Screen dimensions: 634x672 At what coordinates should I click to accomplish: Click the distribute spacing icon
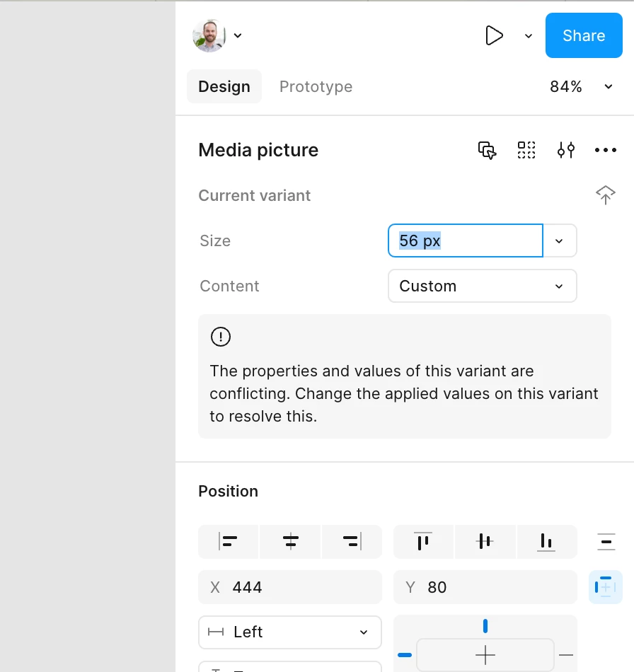point(606,542)
